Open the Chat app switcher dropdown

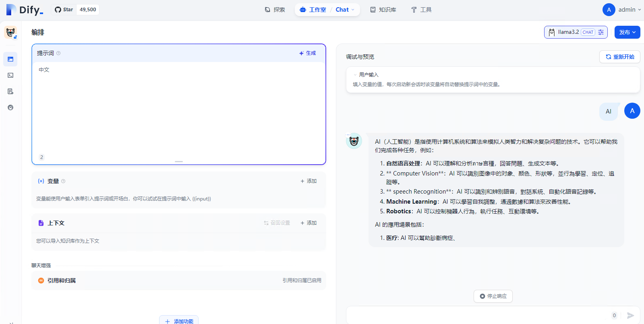pos(345,10)
